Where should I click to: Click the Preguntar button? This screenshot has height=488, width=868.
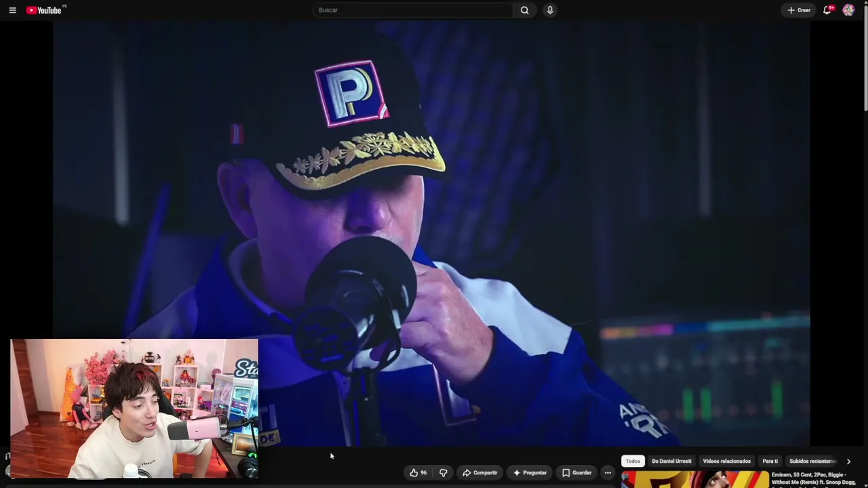530,473
